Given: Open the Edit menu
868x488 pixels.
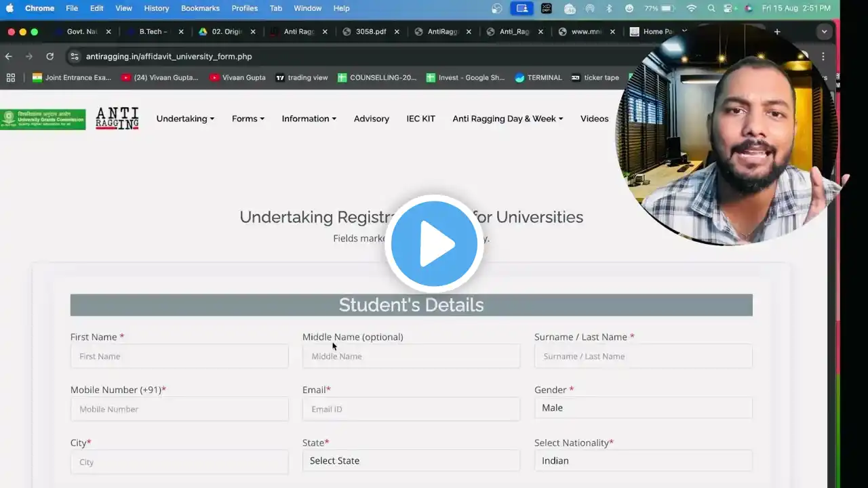Looking at the screenshot, I should click(97, 8).
